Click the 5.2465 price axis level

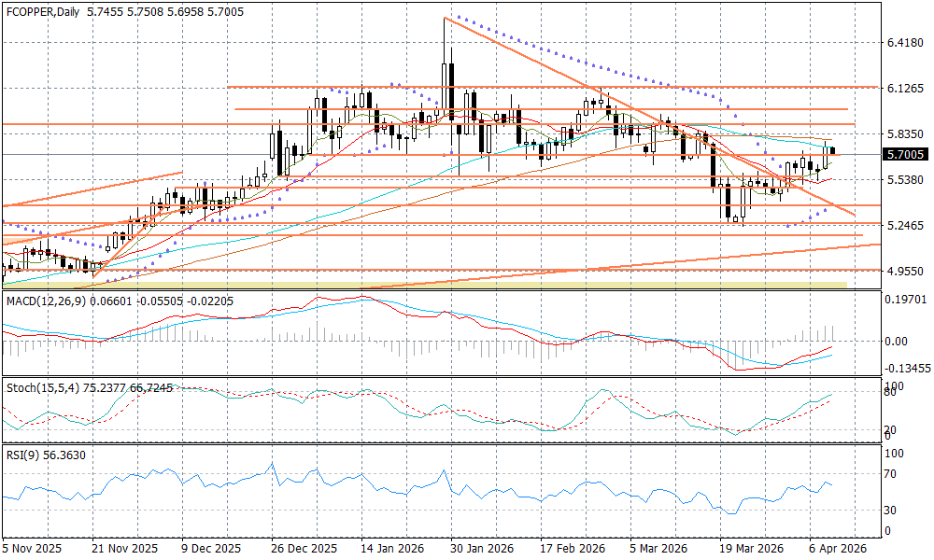[x=905, y=226]
